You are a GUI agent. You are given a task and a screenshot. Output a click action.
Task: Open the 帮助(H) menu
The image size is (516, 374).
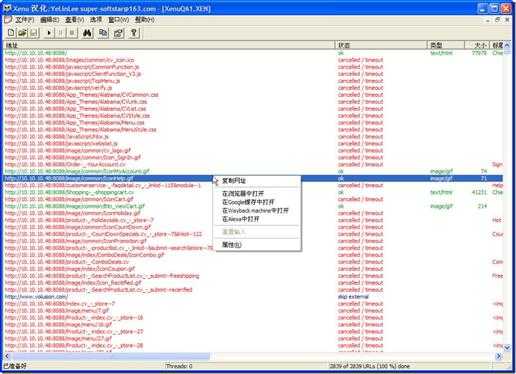[x=145, y=20]
